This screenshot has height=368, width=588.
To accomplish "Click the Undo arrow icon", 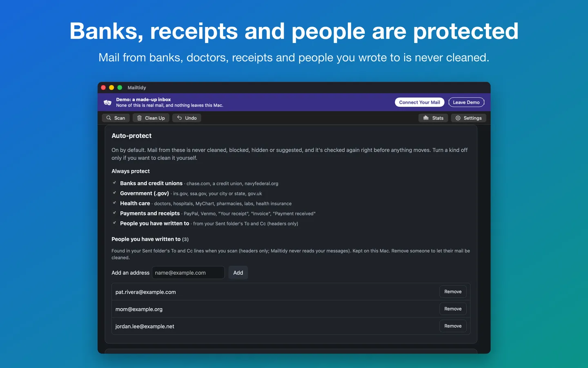I will pos(179,118).
